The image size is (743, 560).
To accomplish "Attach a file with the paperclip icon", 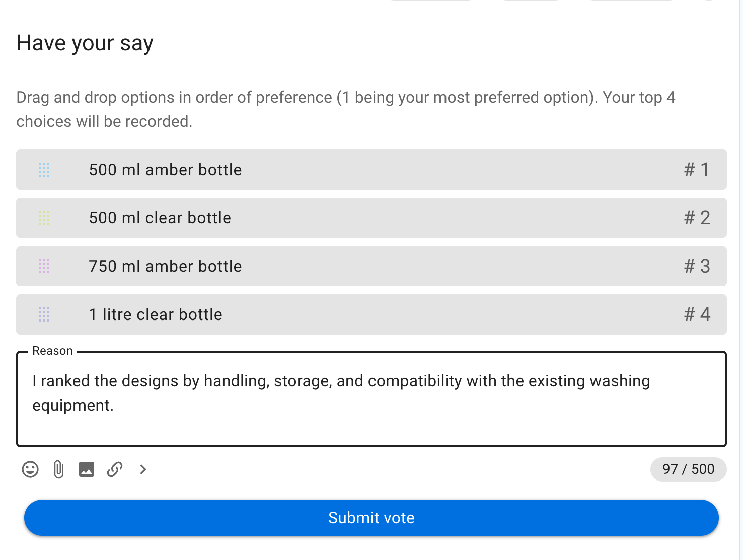I will point(58,469).
